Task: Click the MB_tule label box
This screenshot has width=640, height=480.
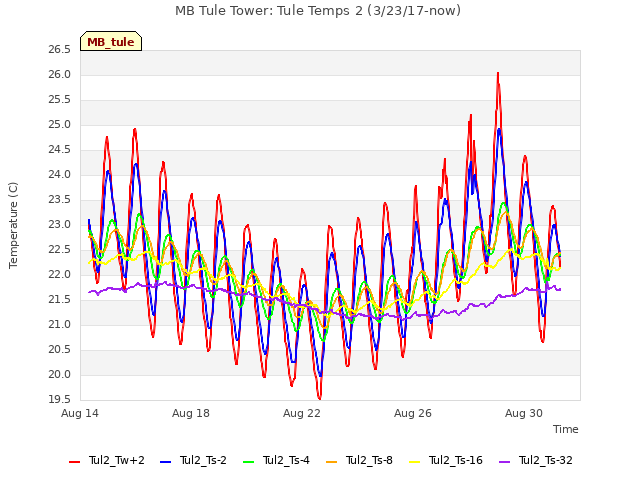Action: tap(111, 41)
